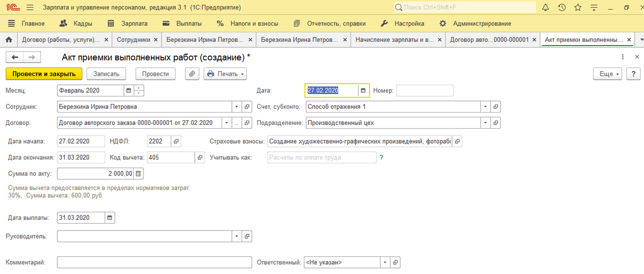The width and height of the screenshot is (644, 274).
Task: Expand the Подразделение dropdown arrow
Action: point(486,123)
